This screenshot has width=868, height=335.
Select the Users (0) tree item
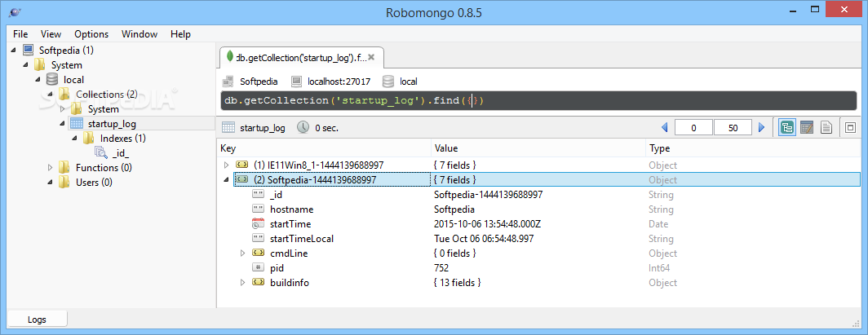point(94,183)
